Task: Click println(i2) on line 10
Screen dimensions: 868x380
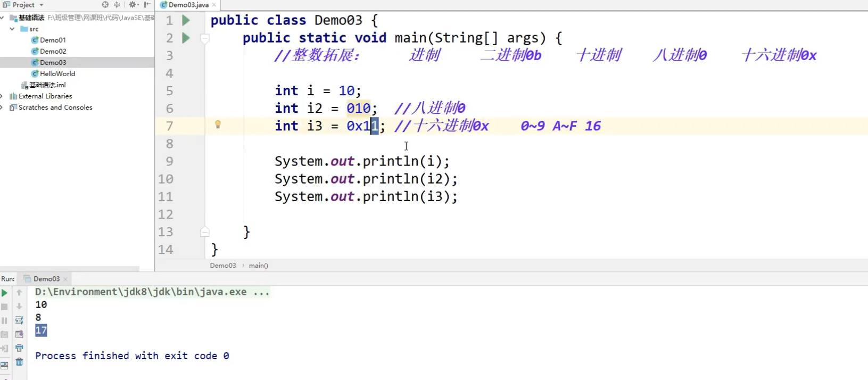Action: [406, 179]
